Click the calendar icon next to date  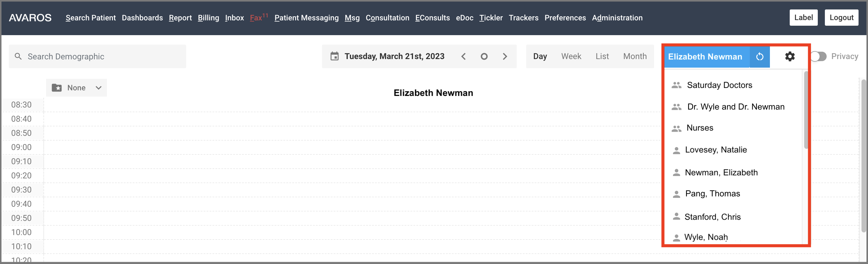pos(334,56)
